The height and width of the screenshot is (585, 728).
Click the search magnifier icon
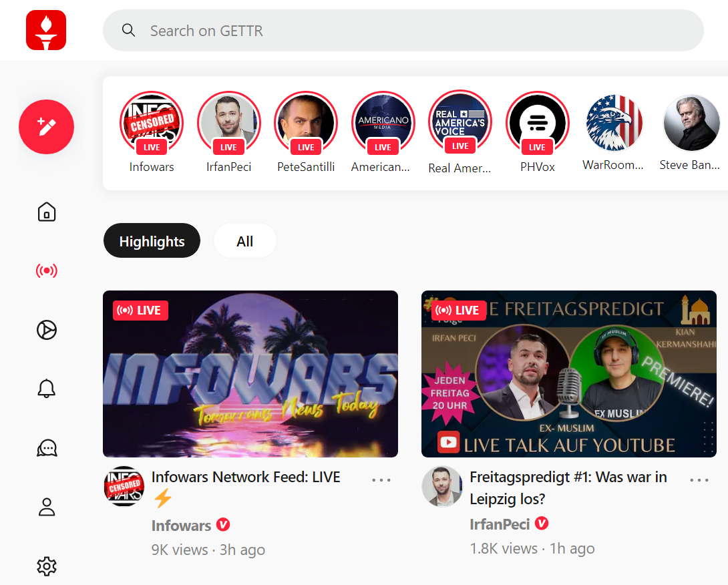128,30
